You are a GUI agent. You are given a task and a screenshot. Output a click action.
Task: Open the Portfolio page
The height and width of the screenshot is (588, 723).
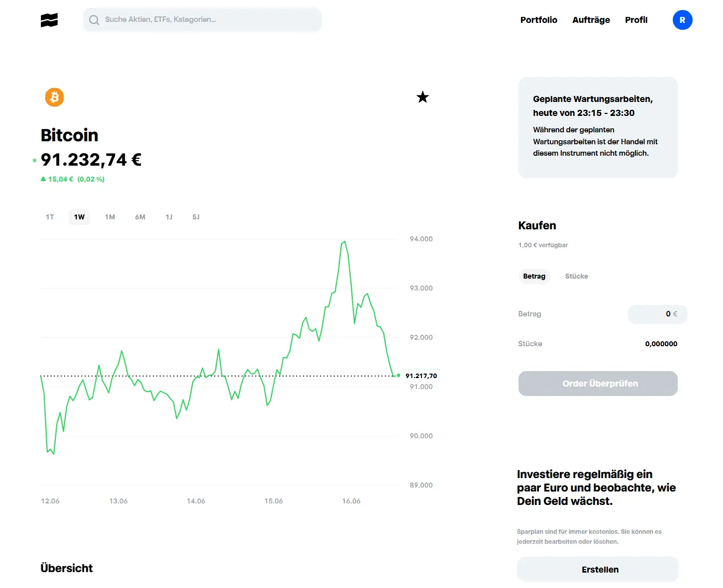point(538,20)
